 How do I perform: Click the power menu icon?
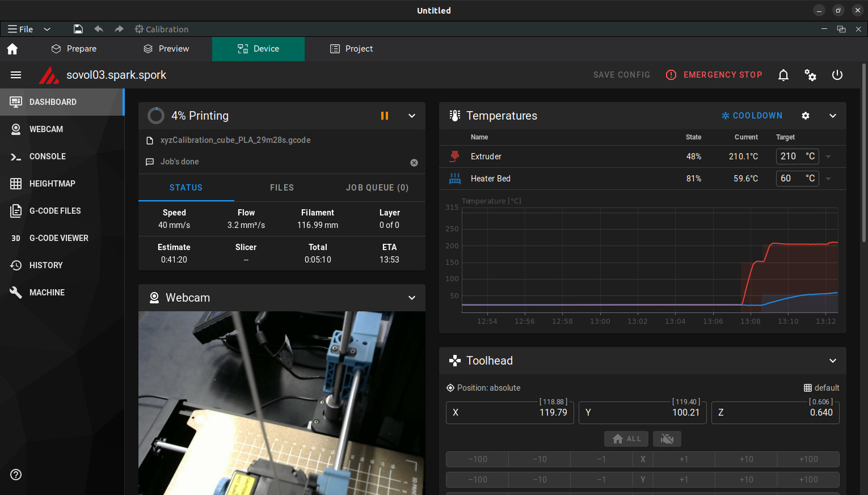(x=837, y=75)
